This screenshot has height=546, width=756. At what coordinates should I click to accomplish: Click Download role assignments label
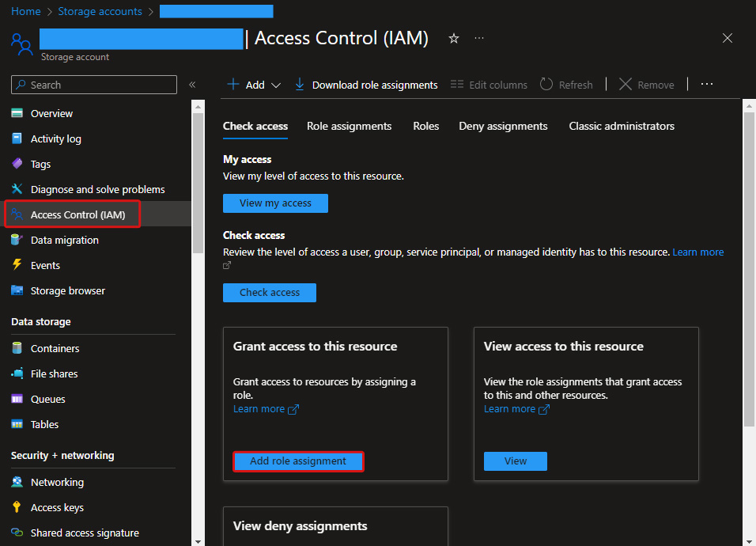click(x=375, y=85)
